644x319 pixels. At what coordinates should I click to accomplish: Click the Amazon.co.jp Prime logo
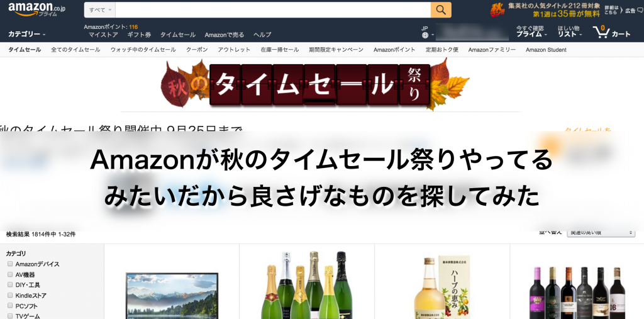(x=36, y=9)
